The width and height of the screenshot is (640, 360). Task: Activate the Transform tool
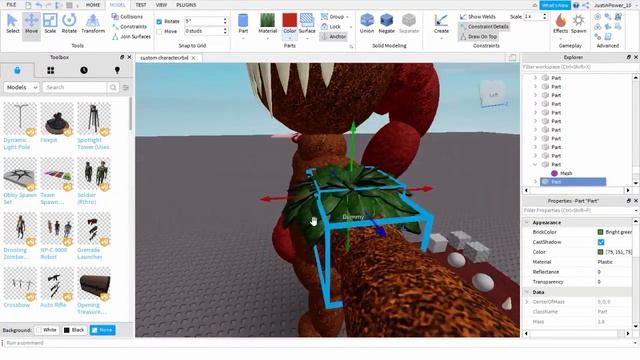coord(93,24)
